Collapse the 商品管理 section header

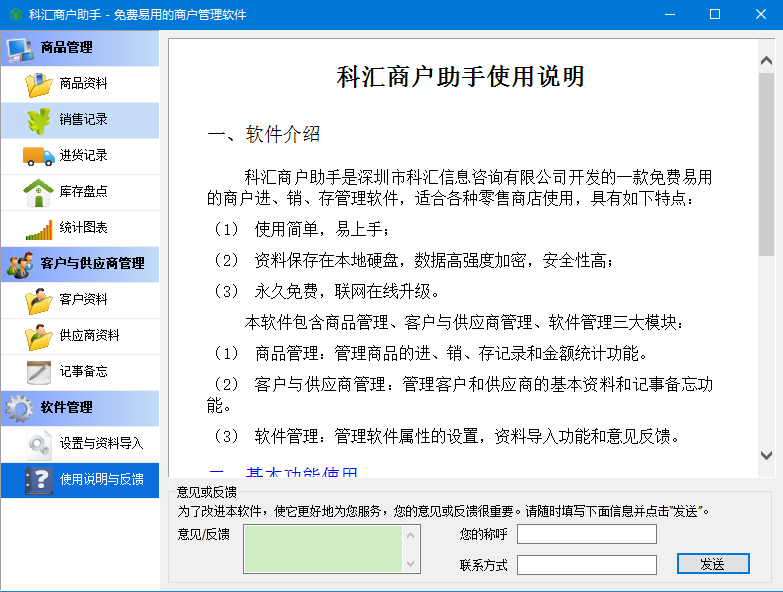tap(80, 48)
